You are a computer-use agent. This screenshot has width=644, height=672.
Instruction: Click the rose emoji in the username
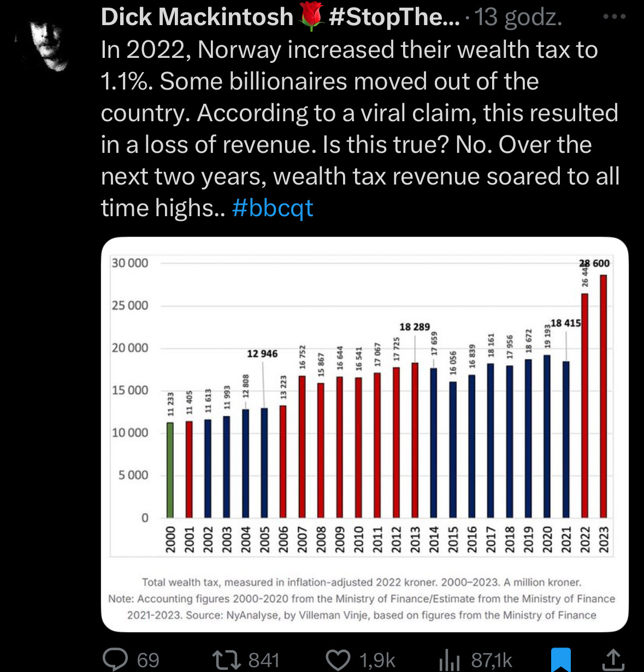[x=311, y=17]
